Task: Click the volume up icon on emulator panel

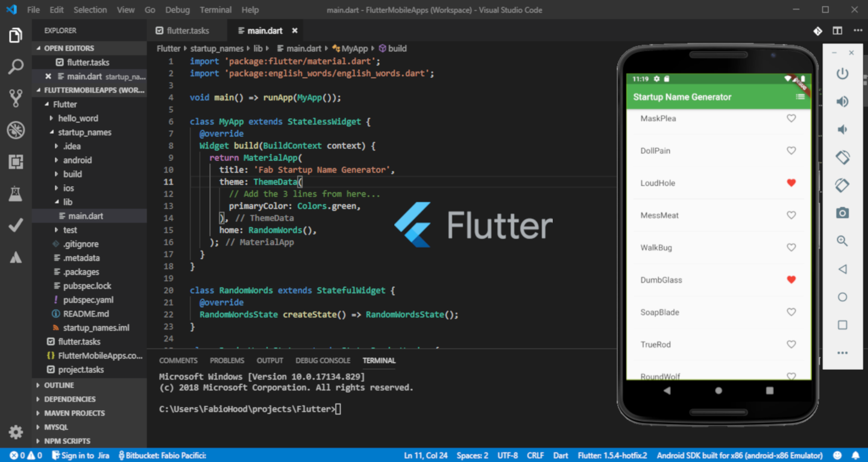Action: click(x=842, y=101)
